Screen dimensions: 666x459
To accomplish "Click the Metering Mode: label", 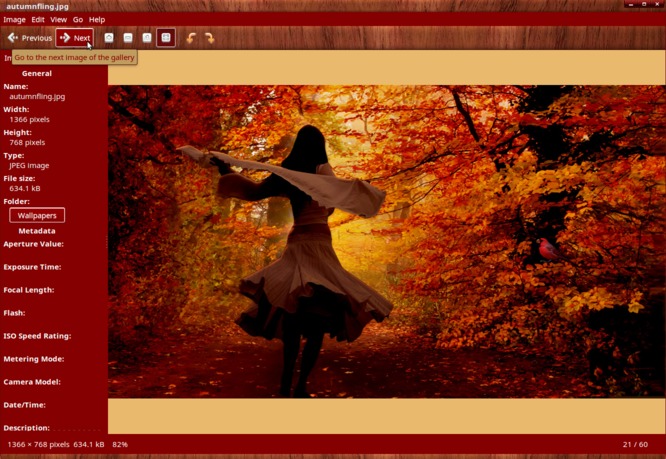I will (34, 359).
